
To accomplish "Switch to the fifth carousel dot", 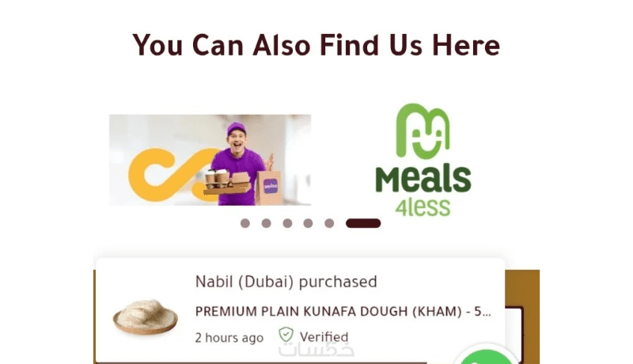I will pos(329,223).
